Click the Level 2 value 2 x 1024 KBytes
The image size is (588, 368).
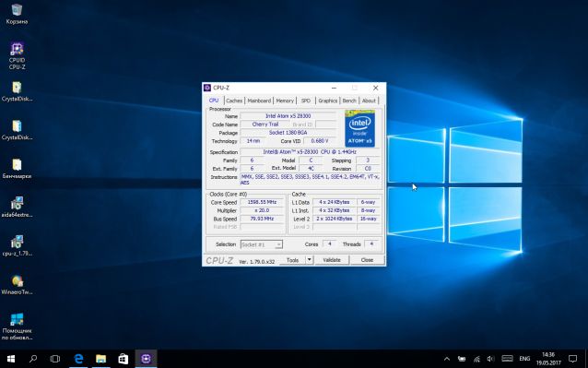coord(335,219)
